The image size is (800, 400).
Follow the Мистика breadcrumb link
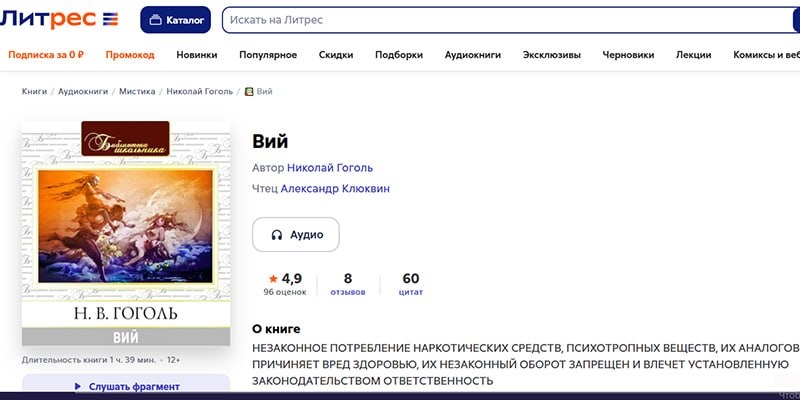click(137, 91)
